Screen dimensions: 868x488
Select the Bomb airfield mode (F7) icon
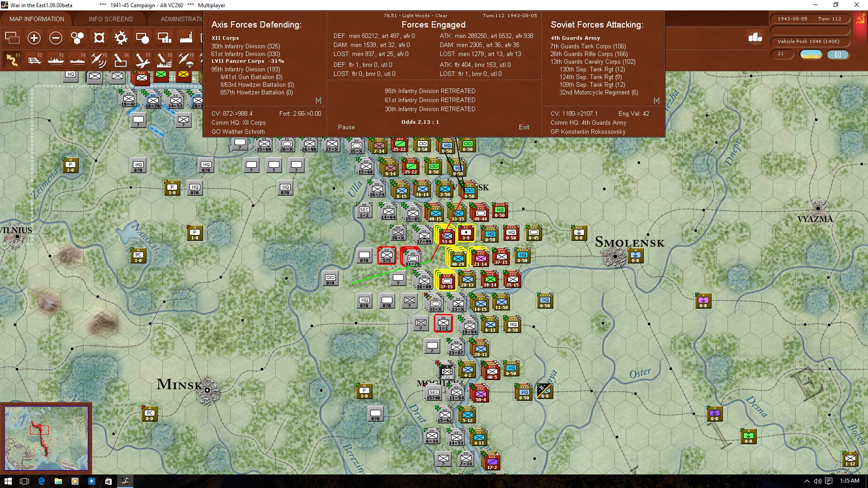[x=142, y=60]
